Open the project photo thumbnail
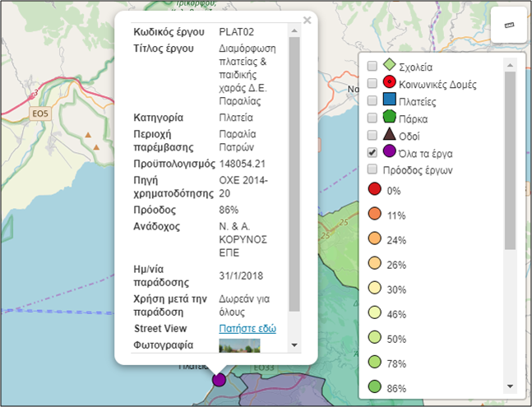The image size is (532, 407). coord(239,345)
